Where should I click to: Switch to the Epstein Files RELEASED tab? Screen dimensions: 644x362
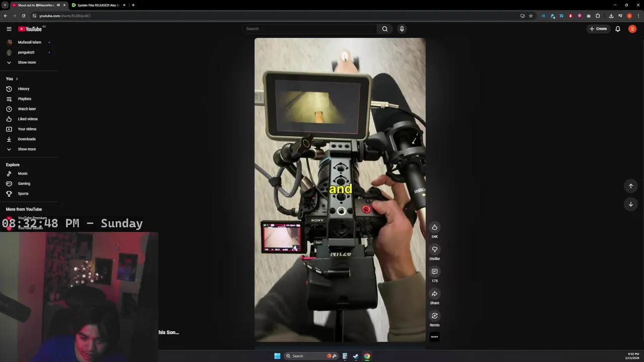(x=98, y=5)
